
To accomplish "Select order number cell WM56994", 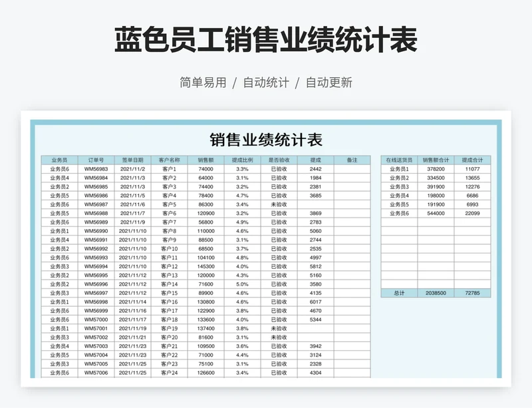I will point(96,266).
